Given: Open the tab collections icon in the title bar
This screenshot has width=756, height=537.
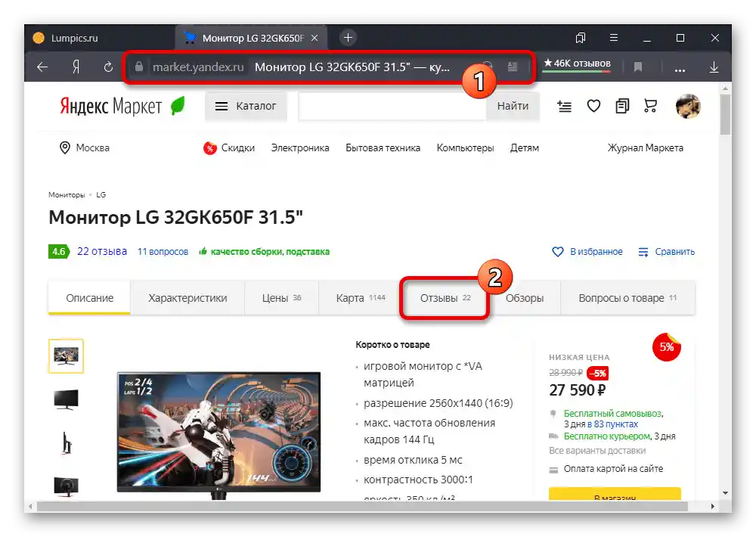Looking at the screenshot, I should [x=581, y=38].
